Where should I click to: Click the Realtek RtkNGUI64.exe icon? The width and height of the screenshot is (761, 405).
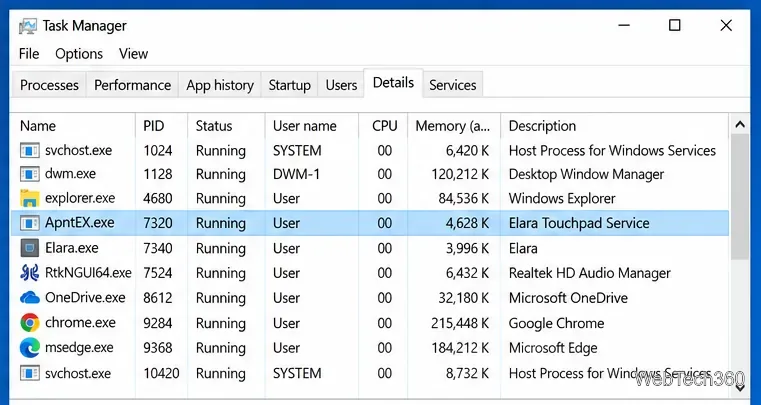coord(30,273)
